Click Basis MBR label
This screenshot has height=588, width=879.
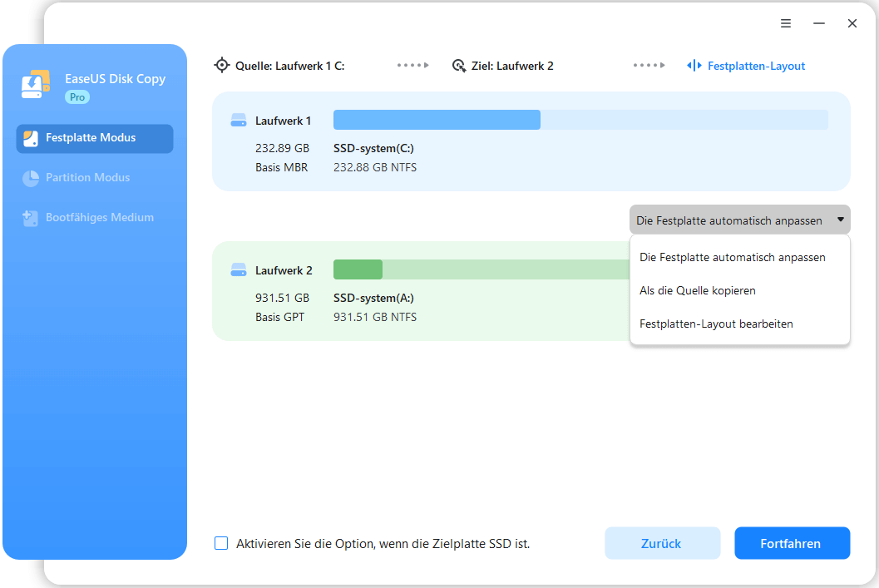pos(281,168)
